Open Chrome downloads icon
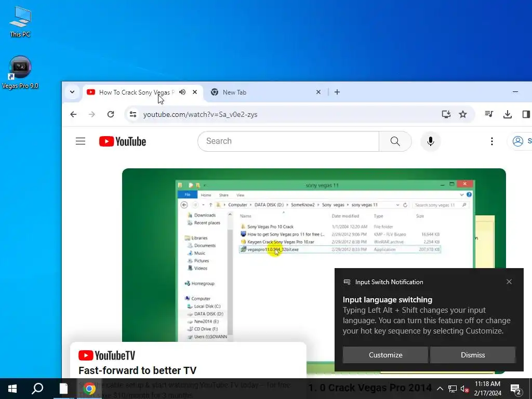Image resolution: width=532 pixels, height=399 pixels. tap(507, 114)
